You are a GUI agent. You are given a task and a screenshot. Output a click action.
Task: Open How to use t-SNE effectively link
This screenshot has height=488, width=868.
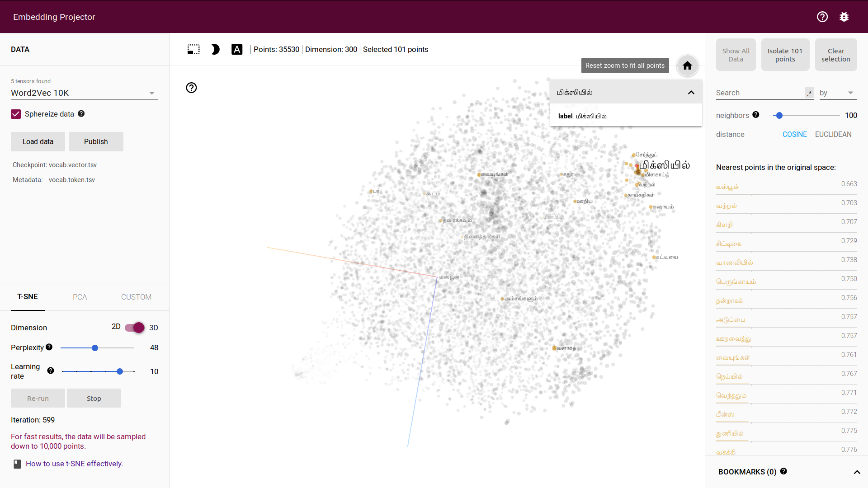click(74, 464)
